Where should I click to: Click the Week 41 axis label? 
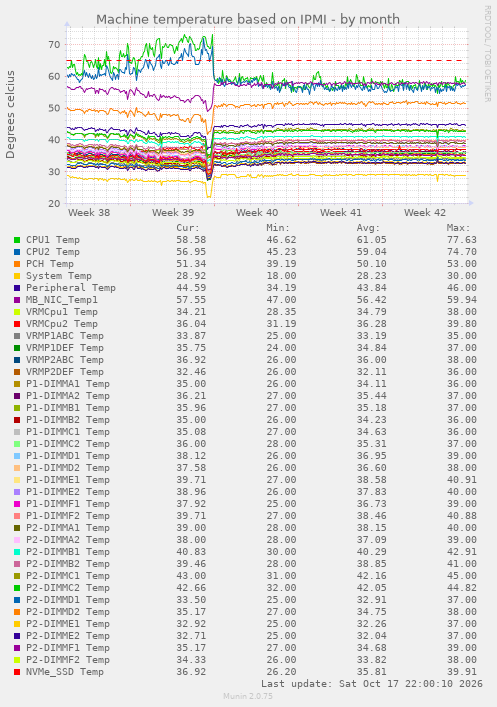(341, 212)
